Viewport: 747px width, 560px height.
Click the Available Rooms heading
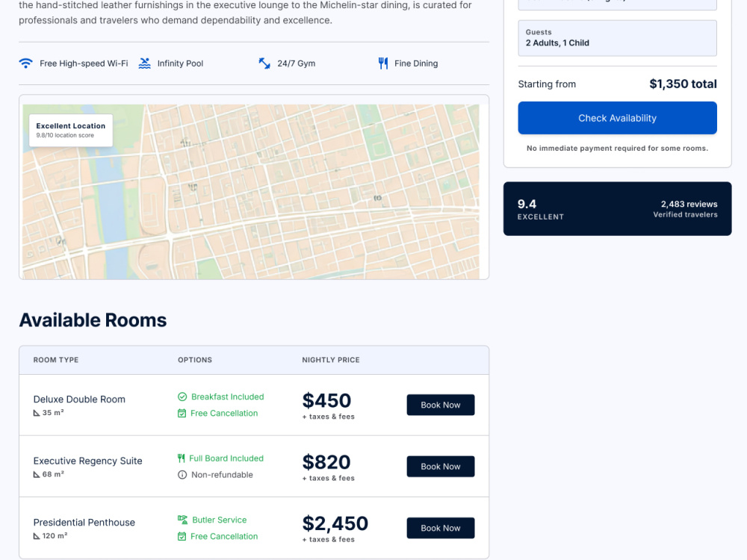point(93,320)
